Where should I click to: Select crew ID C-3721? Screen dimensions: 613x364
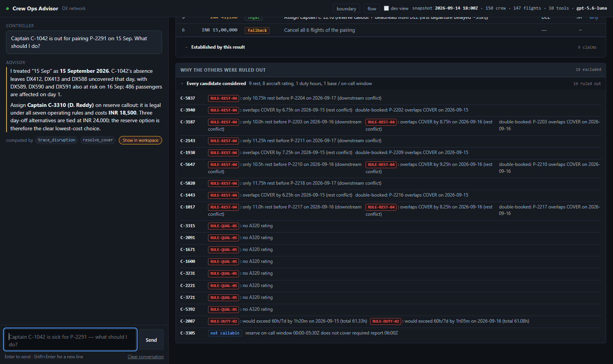coord(188,297)
